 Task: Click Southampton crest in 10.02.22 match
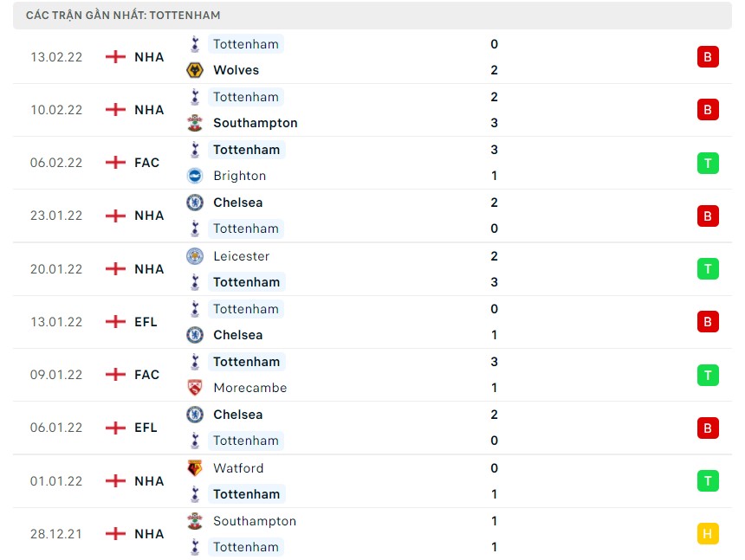pos(195,123)
